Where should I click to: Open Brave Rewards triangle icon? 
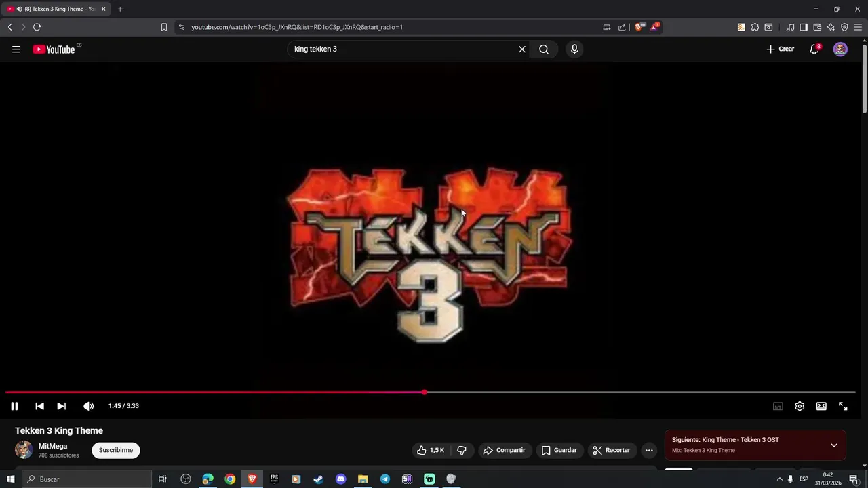tap(654, 27)
